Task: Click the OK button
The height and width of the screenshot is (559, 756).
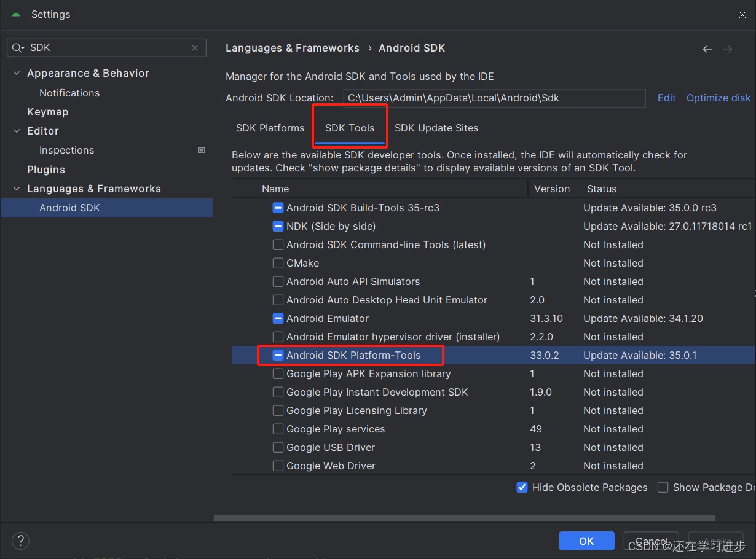Action: coord(586,541)
